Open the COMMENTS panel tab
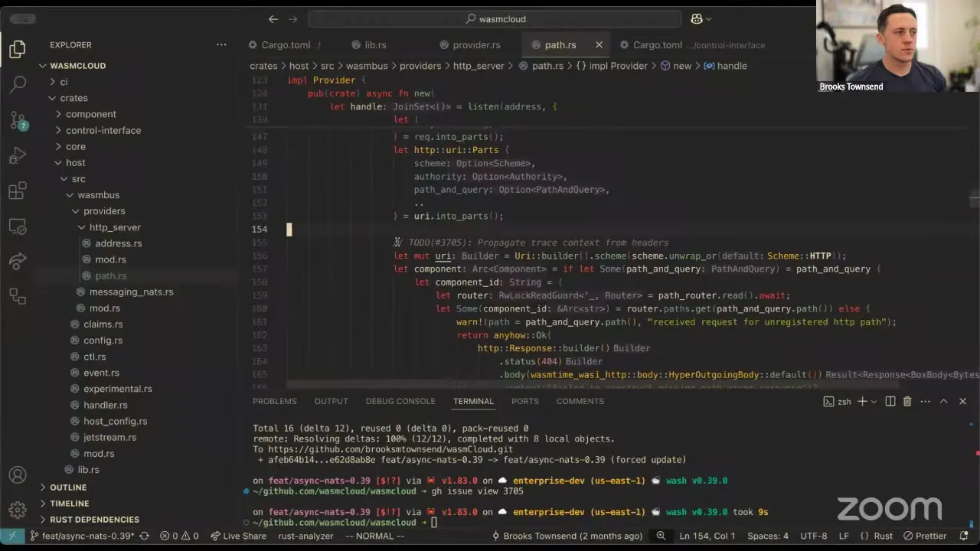Viewport: 980px width, 551px height. (580, 401)
